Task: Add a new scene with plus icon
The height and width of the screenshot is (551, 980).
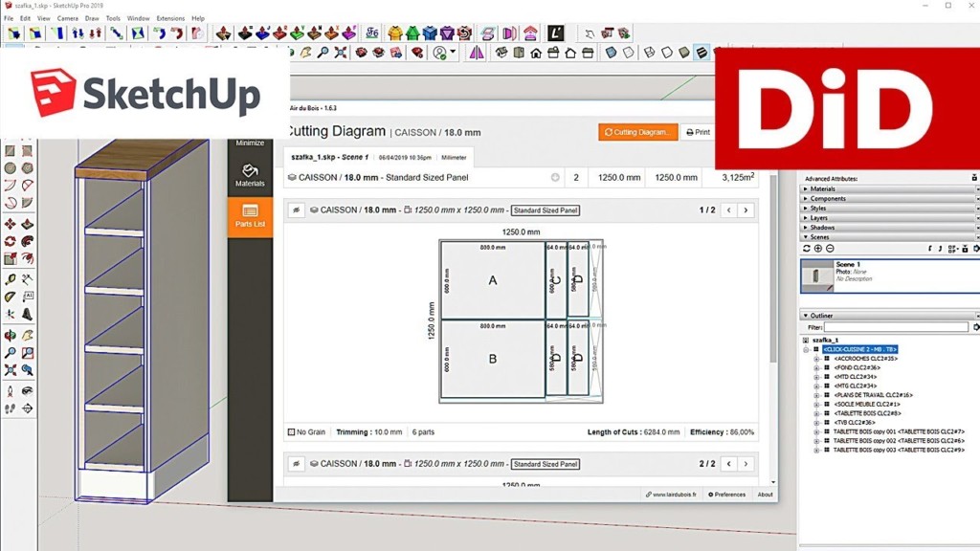Action: (818, 249)
